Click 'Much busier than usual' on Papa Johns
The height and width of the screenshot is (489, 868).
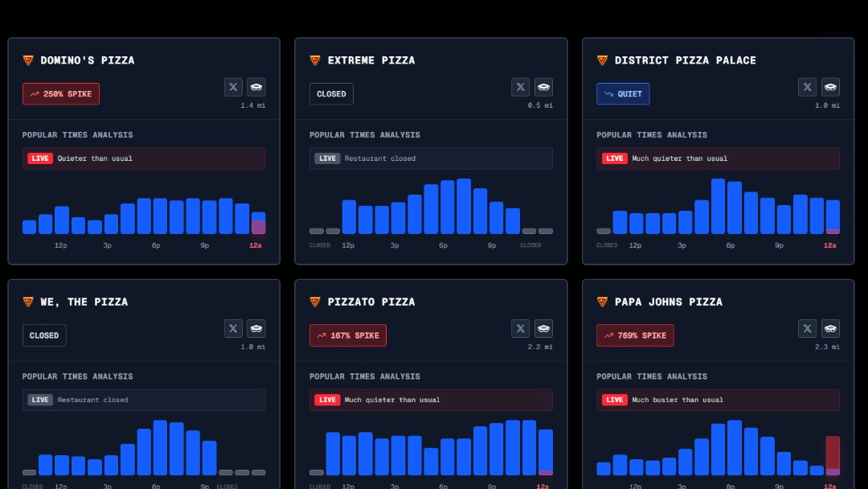pos(677,400)
